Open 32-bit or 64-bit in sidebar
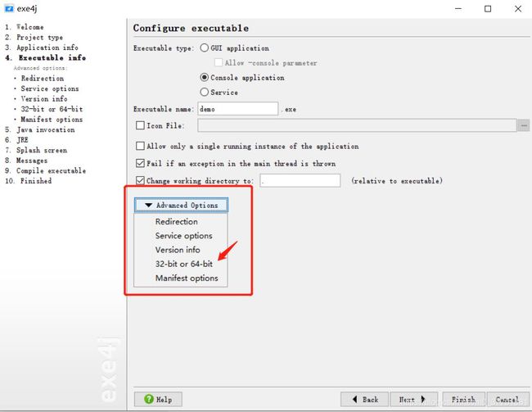Screen dimensions: 532x412 pyautogui.click(x=52, y=109)
